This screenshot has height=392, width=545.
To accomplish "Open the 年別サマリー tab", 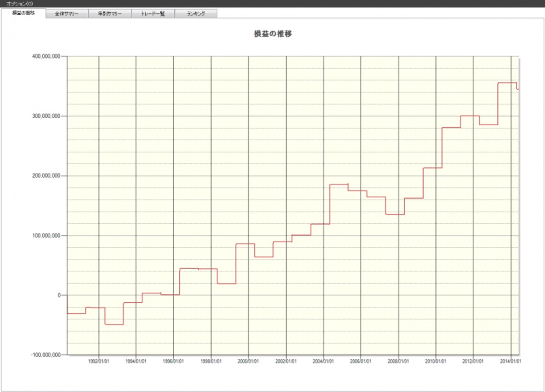I will click(x=110, y=14).
